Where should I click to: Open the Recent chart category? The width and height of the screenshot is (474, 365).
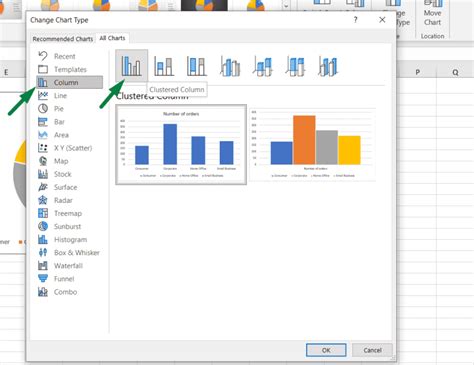69,56
